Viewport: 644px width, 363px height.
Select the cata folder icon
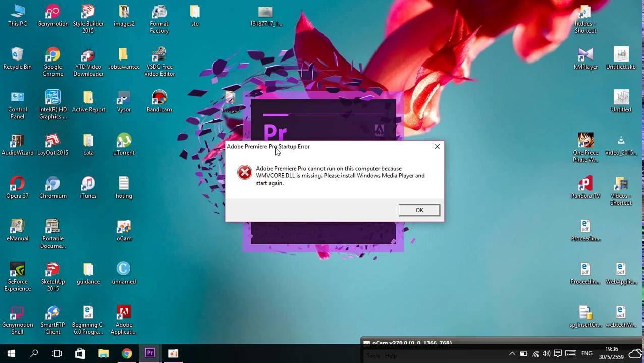[88, 145]
